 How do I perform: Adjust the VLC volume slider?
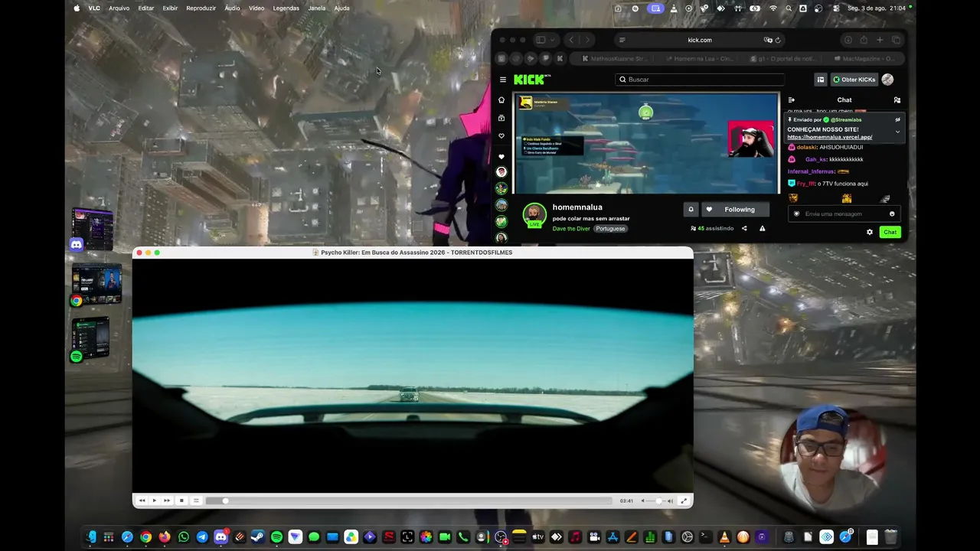(656, 500)
